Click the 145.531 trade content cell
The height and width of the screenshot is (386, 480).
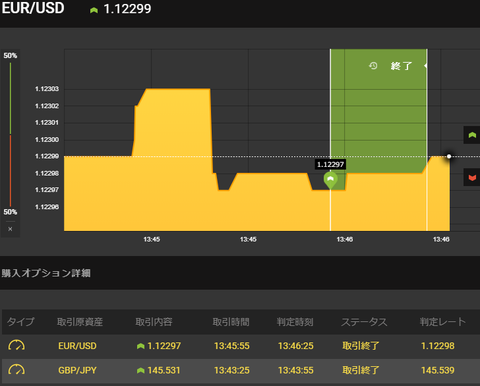164,370
